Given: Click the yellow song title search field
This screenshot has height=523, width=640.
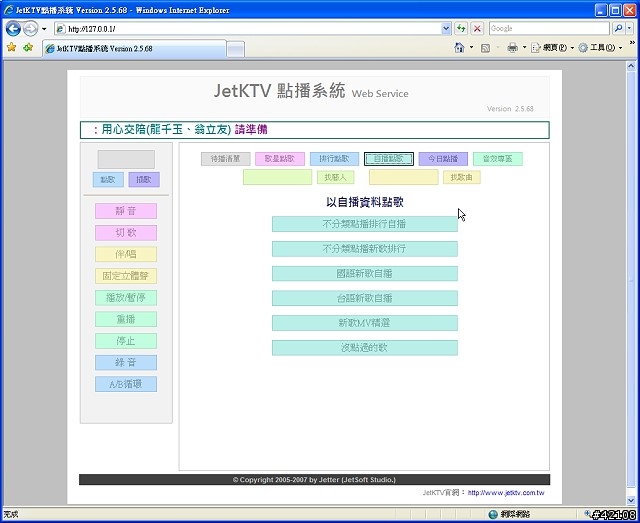Looking at the screenshot, I should (x=404, y=177).
